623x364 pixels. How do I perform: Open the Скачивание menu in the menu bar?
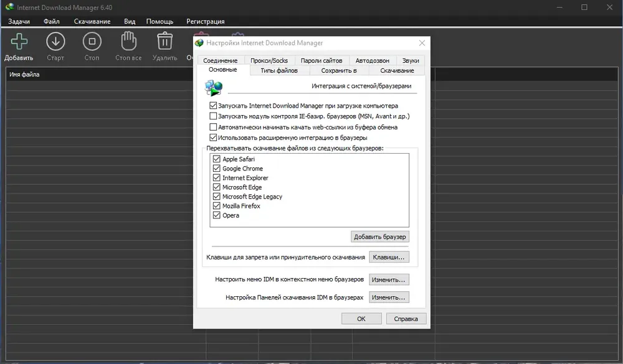coord(92,21)
